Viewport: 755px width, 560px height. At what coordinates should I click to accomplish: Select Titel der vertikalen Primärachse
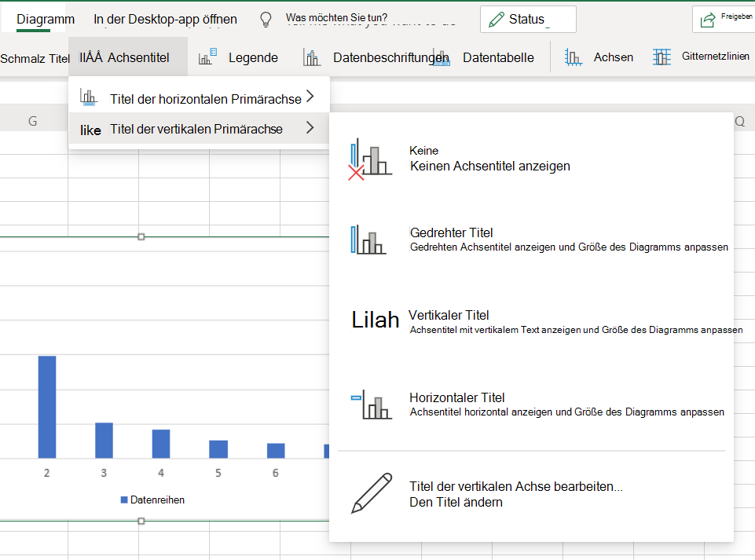(x=199, y=129)
